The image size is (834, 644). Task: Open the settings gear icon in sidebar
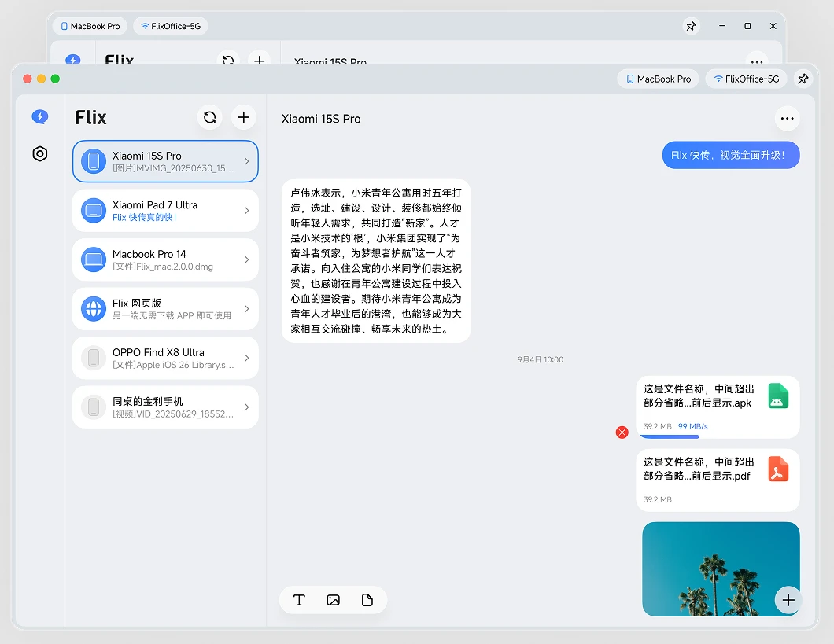(x=40, y=154)
